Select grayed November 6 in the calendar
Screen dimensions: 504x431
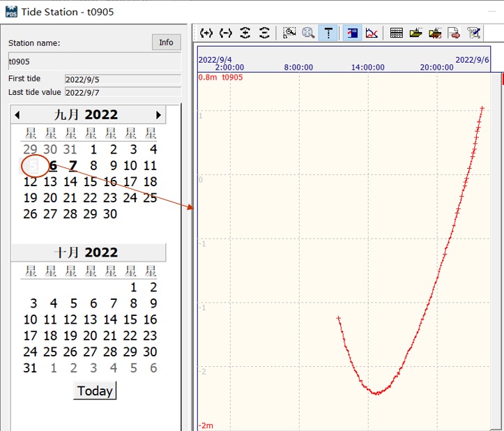153,368
